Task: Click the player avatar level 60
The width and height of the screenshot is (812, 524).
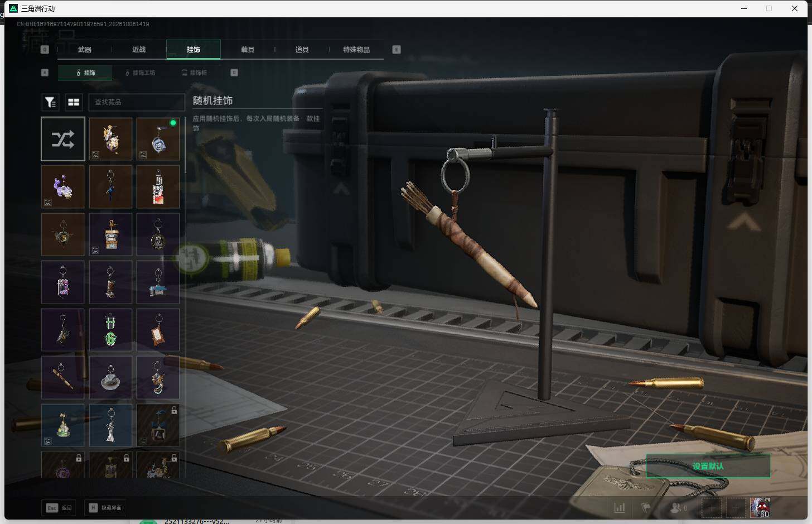Action: pyautogui.click(x=760, y=508)
